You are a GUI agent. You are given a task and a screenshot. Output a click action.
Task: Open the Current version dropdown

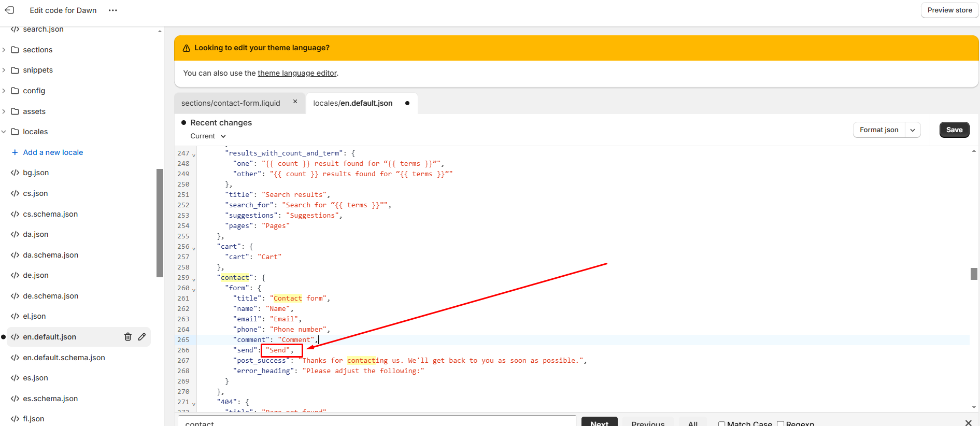208,136
